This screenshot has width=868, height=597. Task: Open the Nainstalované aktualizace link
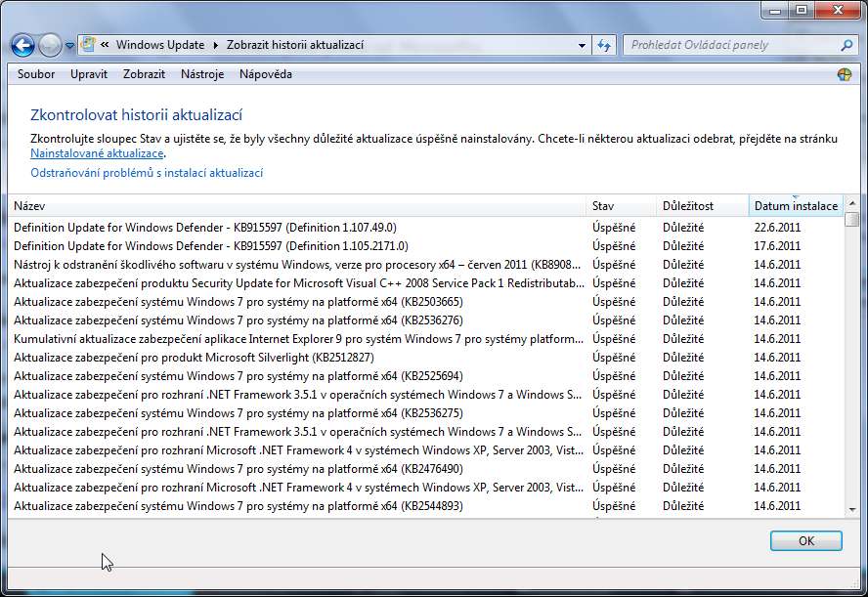tap(97, 153)
